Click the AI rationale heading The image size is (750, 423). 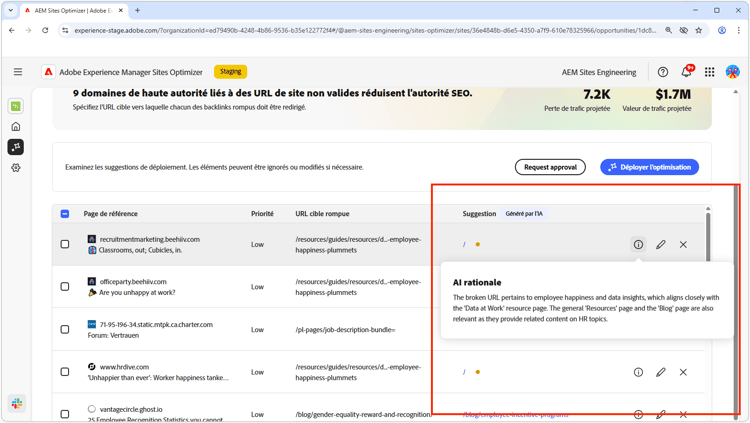click(x=477, y=282)
